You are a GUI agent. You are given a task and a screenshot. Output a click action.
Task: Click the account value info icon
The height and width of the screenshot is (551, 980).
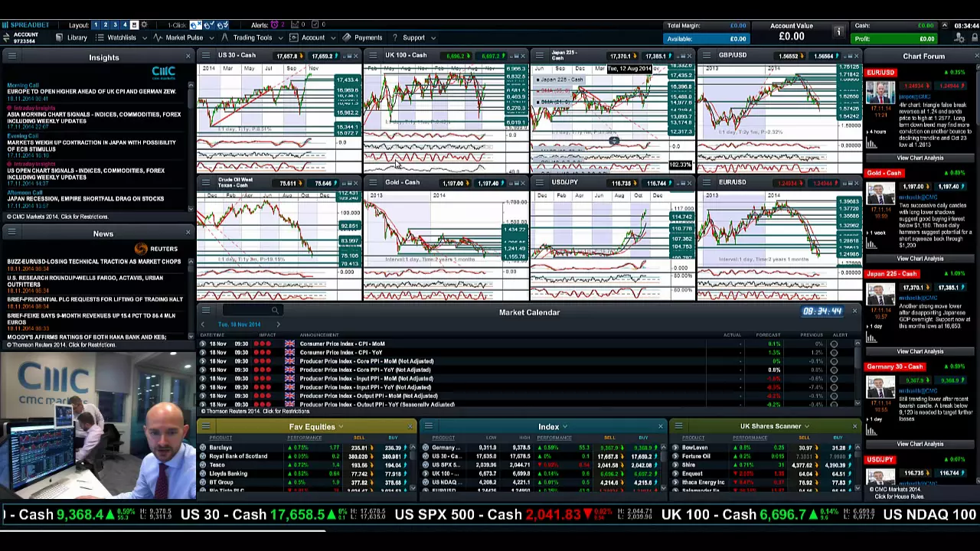838,31
